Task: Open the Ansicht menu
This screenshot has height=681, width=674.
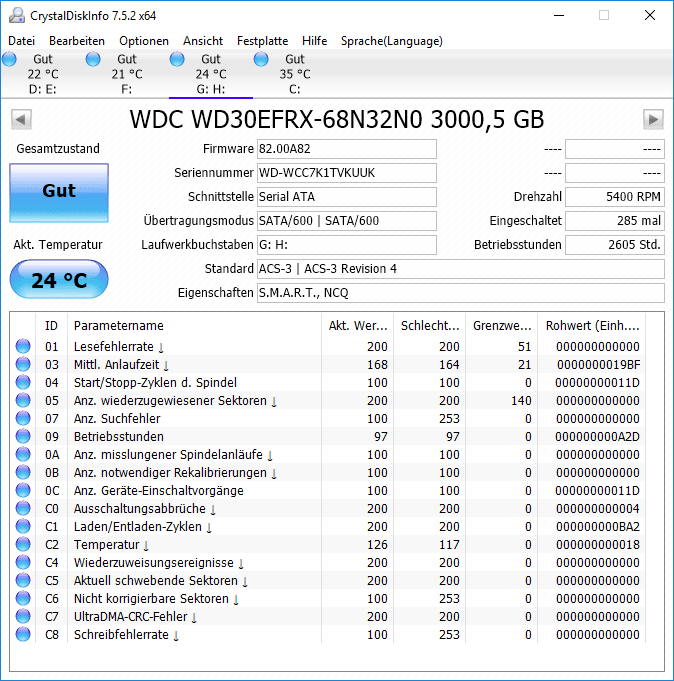Action: point(203,41)
